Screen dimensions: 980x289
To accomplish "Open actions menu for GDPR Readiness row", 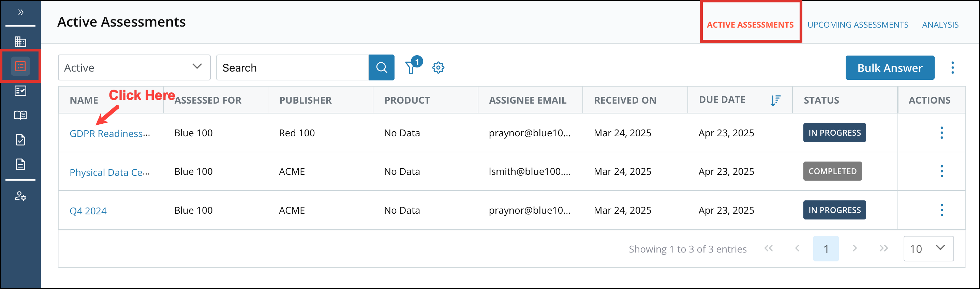I will pos(941,133).
